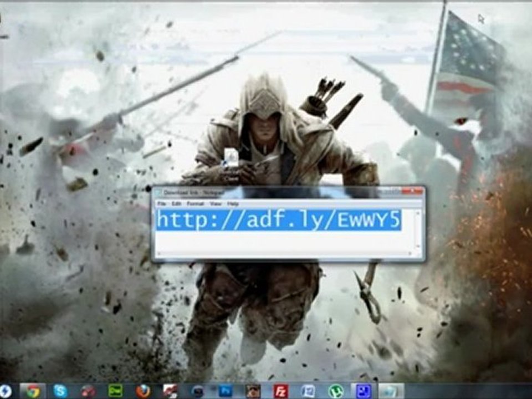This screenshot has width=532, height=399.
Task: Open the document taskbar icon beside FileZilla
Action: [308, 391]
